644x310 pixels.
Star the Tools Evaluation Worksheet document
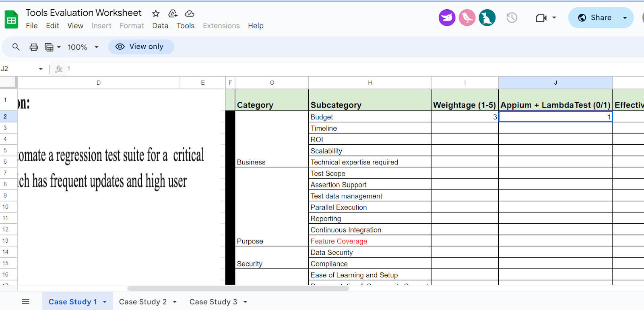point(156,14)
